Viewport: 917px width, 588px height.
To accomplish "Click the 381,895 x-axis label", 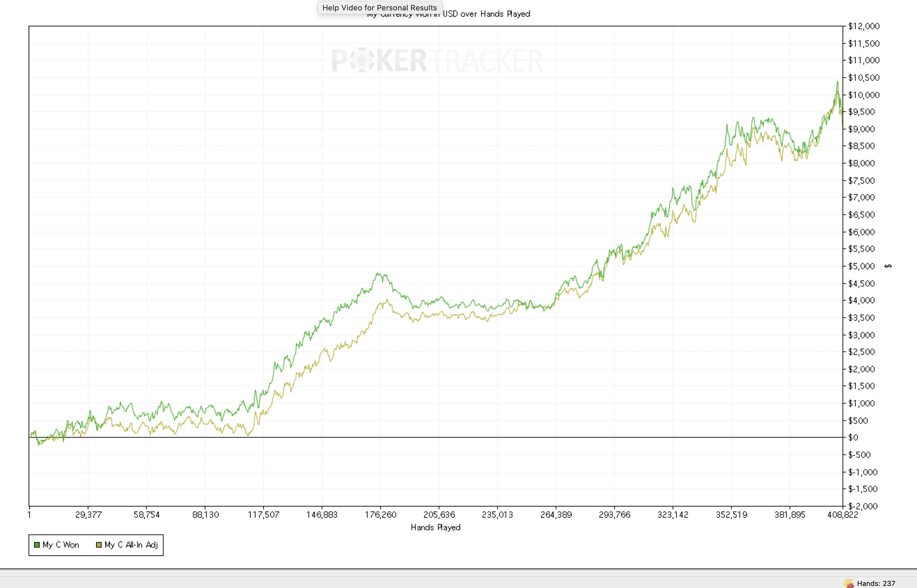I will (790, 515).
